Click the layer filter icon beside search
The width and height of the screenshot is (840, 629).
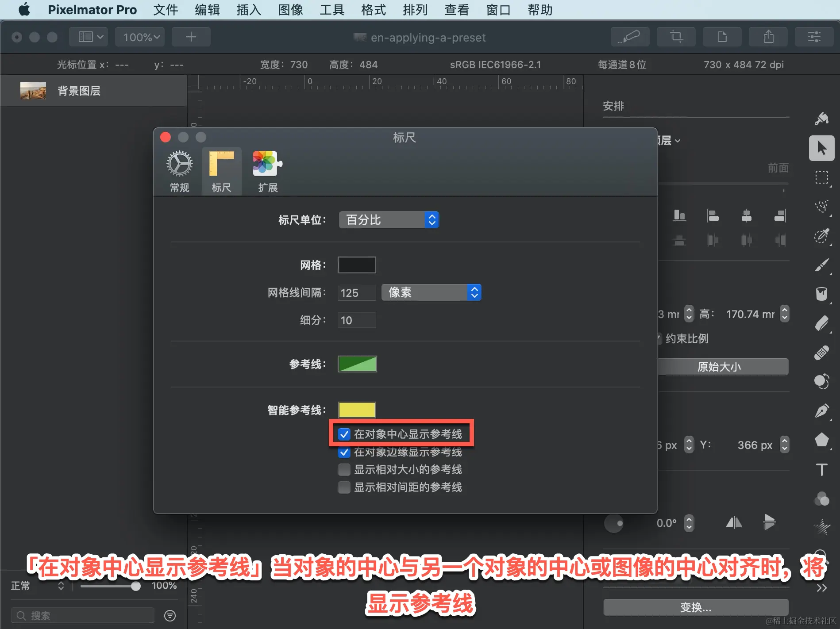[170, 616]
